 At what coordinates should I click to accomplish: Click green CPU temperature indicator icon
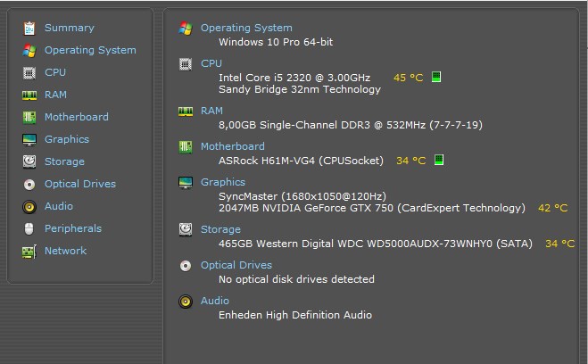click(436, 77)
